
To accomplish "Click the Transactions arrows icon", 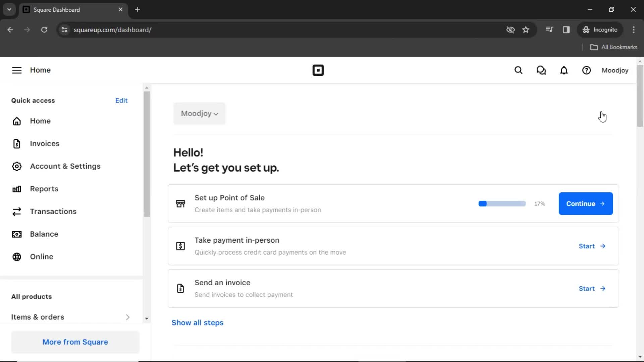I will [x=17, y=212].
